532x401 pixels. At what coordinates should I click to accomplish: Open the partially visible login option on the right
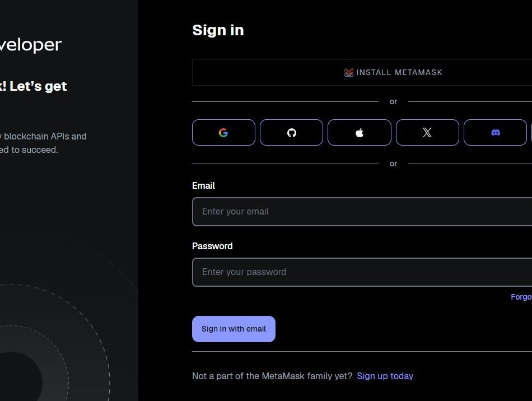(x=529, y=132)
